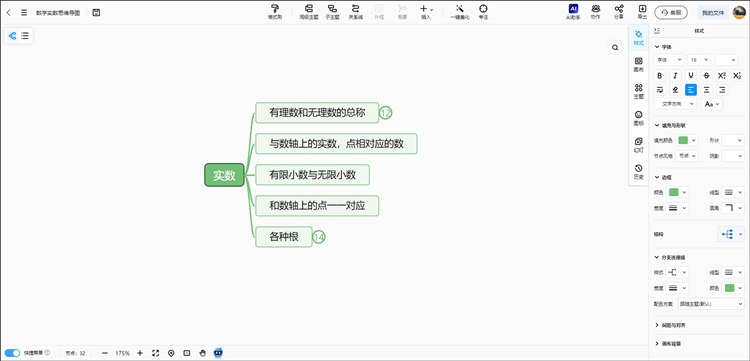Viewport: 750px width, 361px height.
Task: Zoom out with the minus button
Action: tap(105, 353)
